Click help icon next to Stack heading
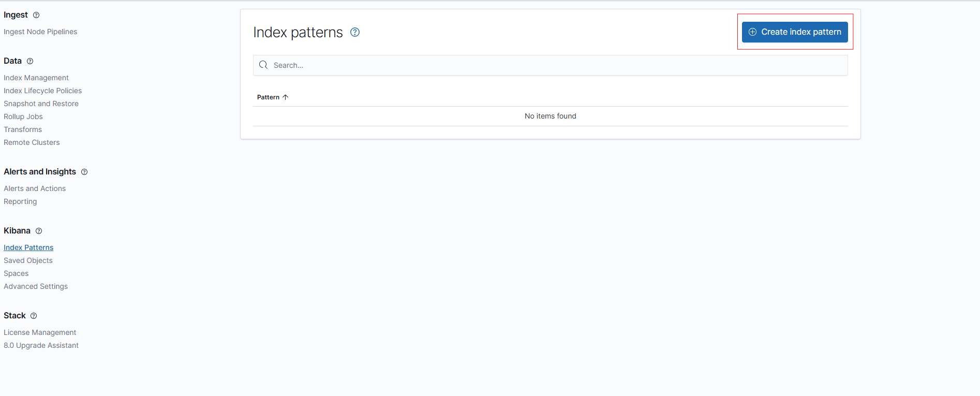Viewport: 980px width, 396px height. pos(34,316)
